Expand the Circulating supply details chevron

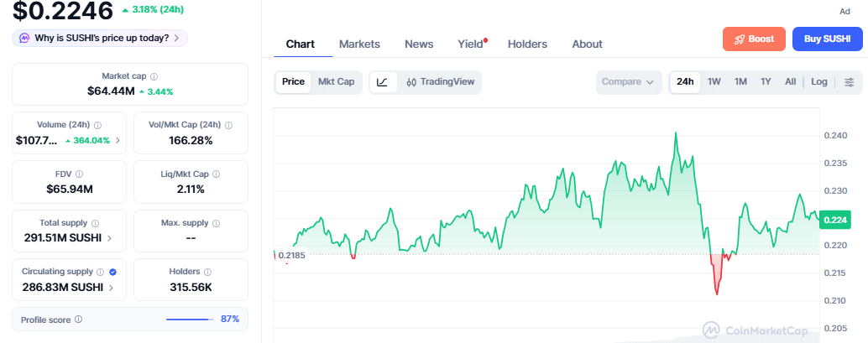112,287
